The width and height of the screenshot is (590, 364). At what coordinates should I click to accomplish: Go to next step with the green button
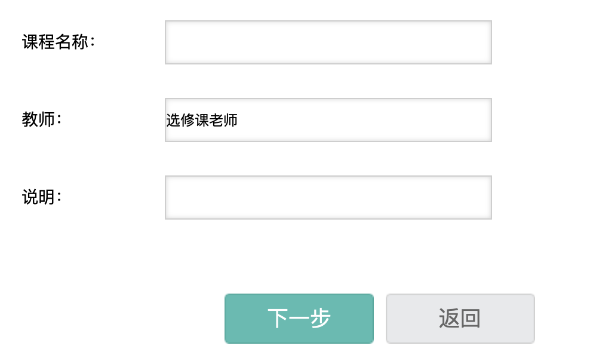coord(299,319)
